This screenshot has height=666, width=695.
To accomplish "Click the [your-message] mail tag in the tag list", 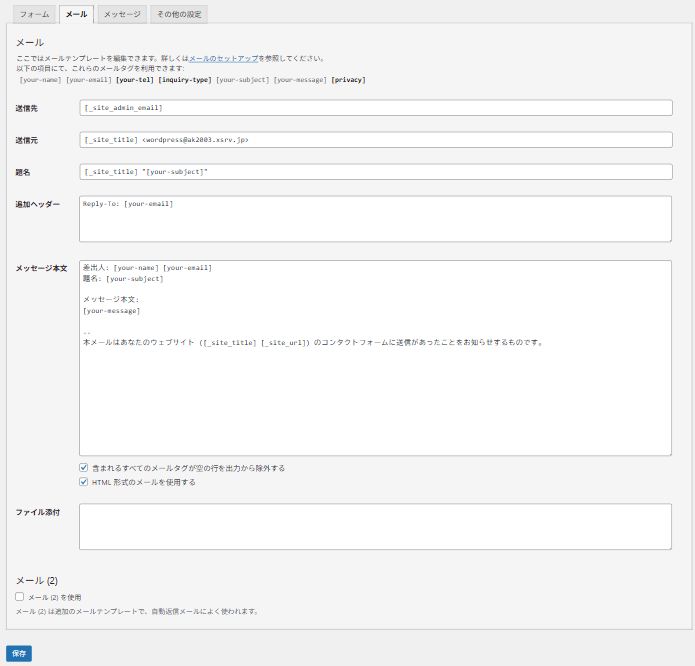I will point(300,79).
